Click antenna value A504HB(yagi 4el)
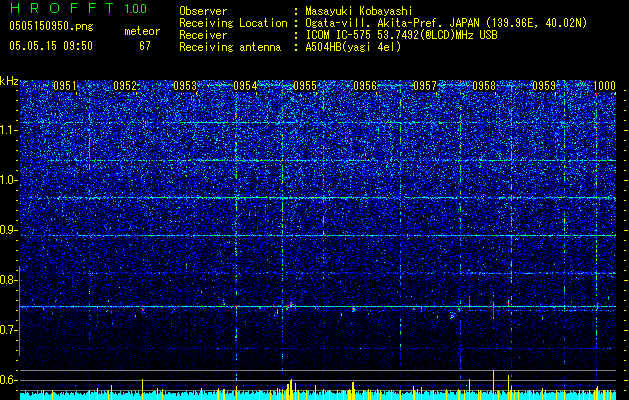The image size is (629, 400). pyautogui.click(x=353, y=47)
